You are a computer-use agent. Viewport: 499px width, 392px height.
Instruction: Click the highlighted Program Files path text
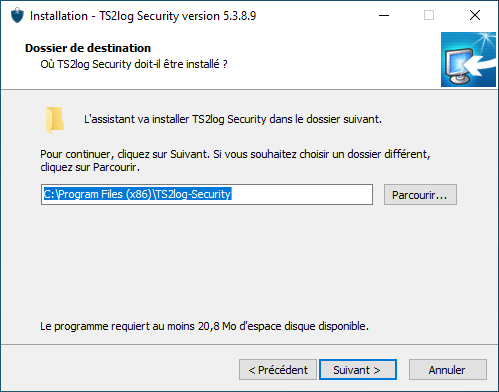137,194
